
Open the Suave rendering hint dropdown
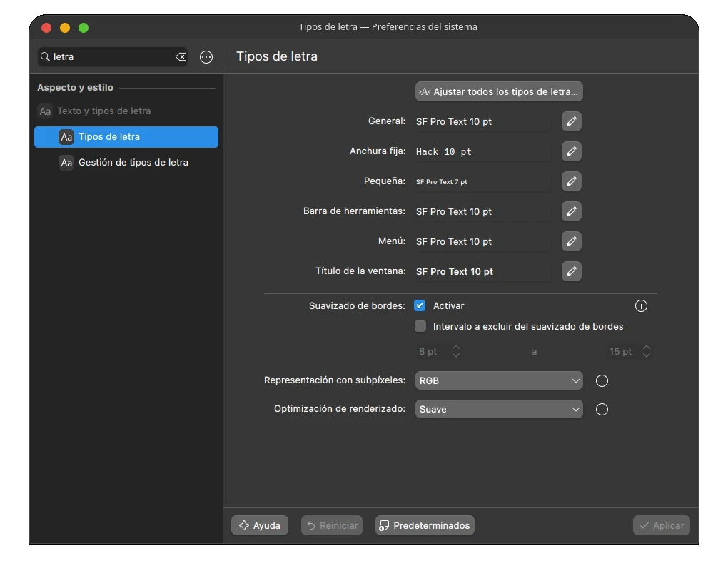coord(498,409)
